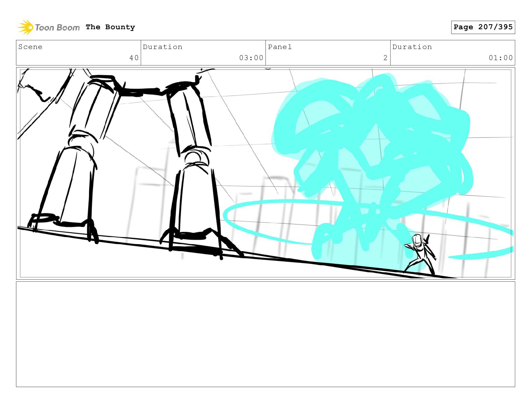Screen dimensions: 532x411
Task: Click the panel duration value '01:00'
Action: click(x=501, y=58)
